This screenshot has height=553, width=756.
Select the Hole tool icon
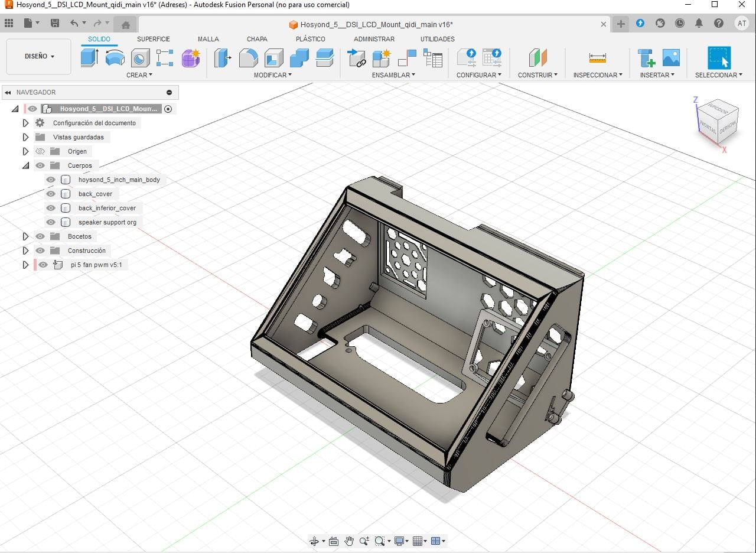click(x=140, y=58)
